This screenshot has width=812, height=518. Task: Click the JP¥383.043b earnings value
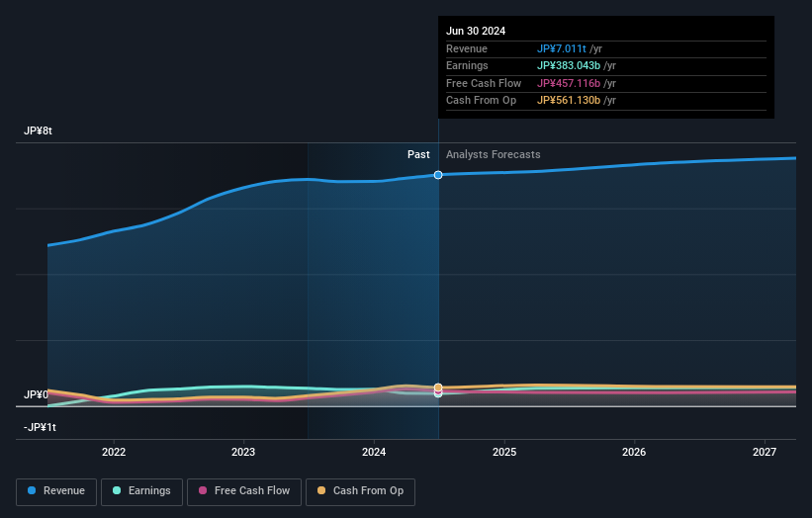569,65
